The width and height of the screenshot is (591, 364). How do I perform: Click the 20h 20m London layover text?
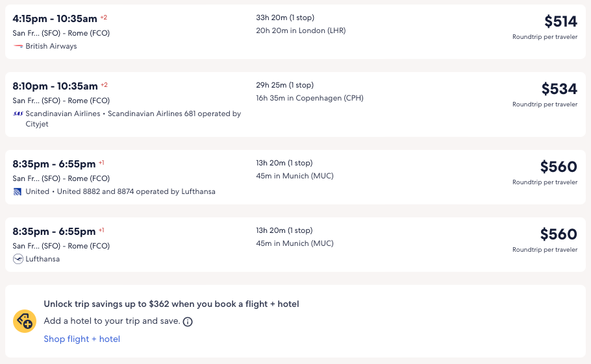301,31
